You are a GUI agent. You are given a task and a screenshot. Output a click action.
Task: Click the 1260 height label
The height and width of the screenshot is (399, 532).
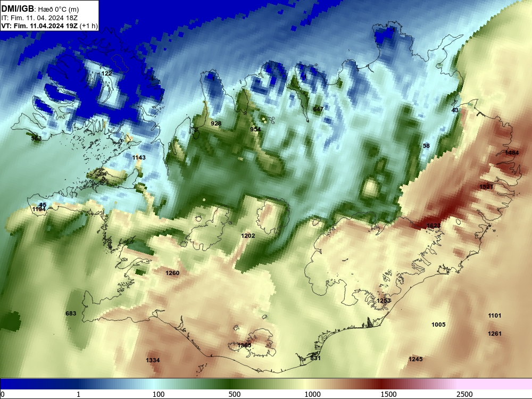tap(172, 273)
